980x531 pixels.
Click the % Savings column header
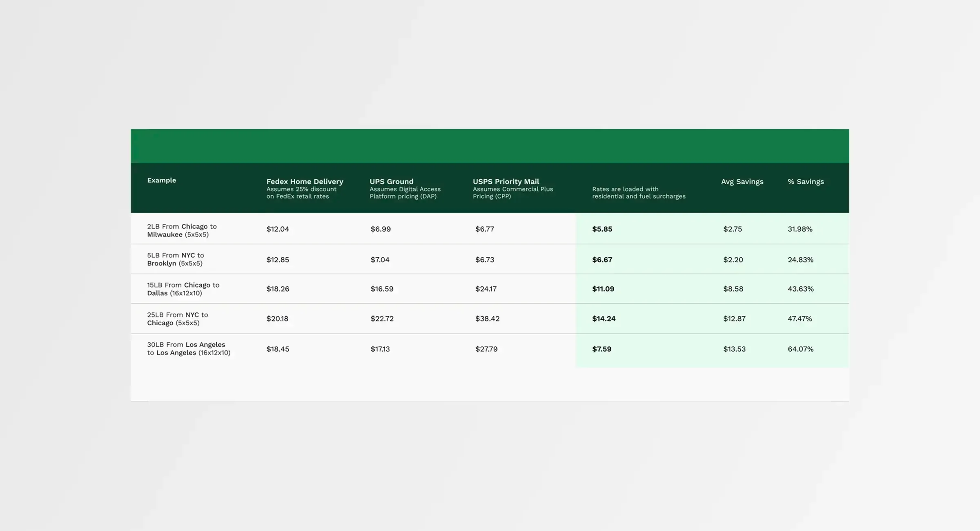point(805,181)
